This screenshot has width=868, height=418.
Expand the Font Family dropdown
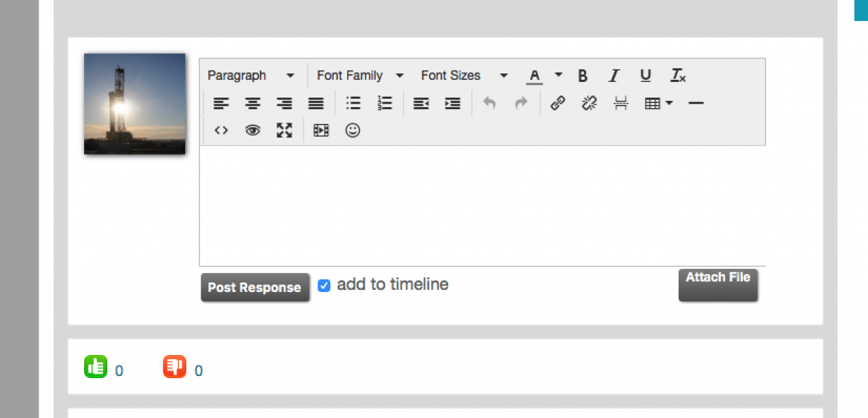click(x=360, y=76)
